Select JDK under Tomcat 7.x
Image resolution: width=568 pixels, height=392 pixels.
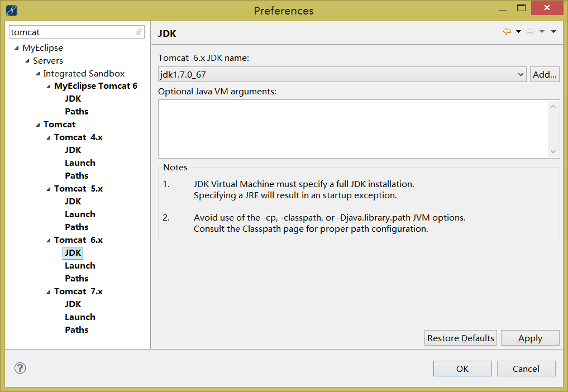(73, 304)
